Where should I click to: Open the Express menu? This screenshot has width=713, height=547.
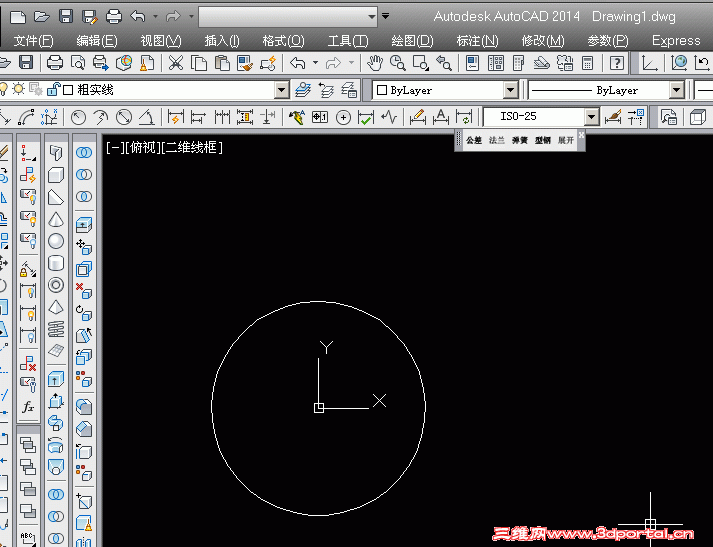click(x=676, y=41)
